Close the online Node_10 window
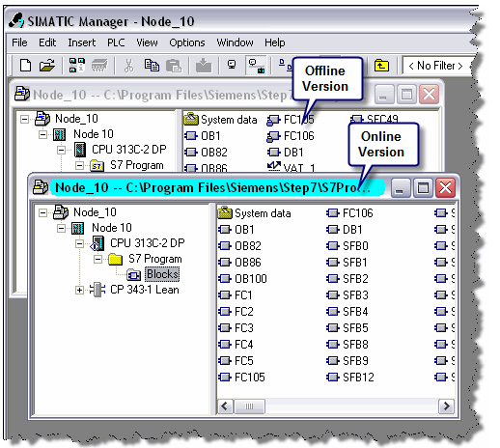500x448 pixels. tap(445, 187)
